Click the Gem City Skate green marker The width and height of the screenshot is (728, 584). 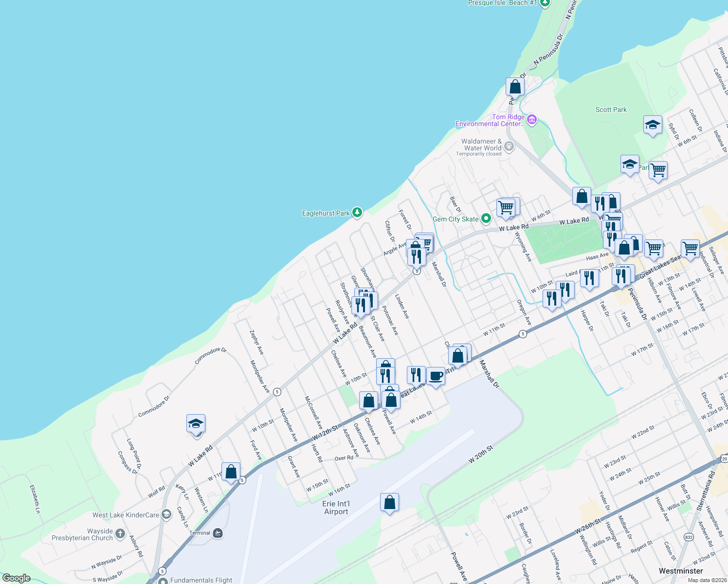click(x=485, y=219)
